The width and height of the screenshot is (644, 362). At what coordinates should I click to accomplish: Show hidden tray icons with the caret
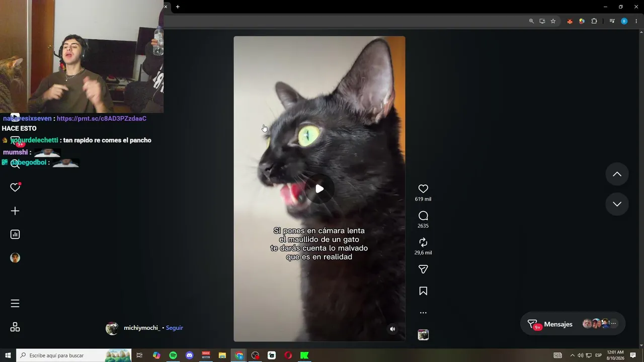[x=572, y=355]
